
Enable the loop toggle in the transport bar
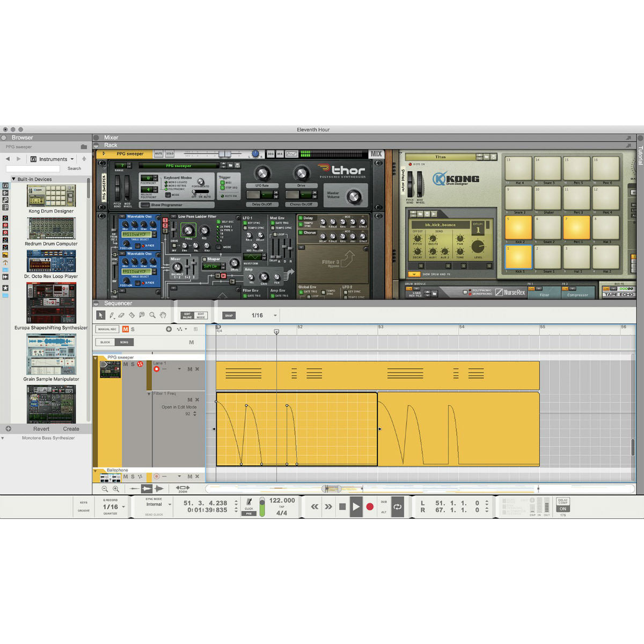(398, 506)
